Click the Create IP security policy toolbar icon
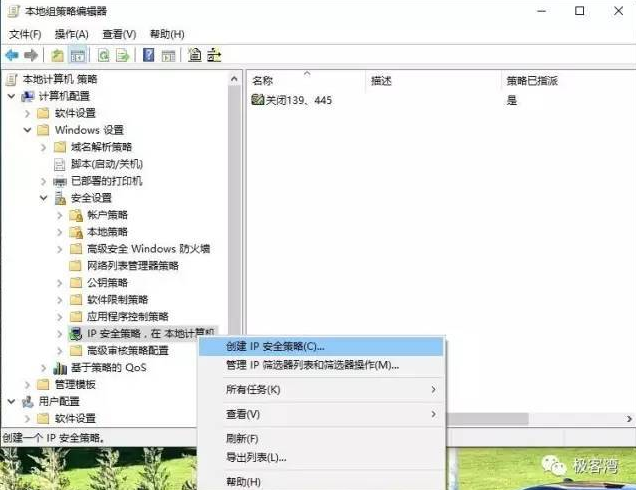The image size is (636, 490). point(194,55)
